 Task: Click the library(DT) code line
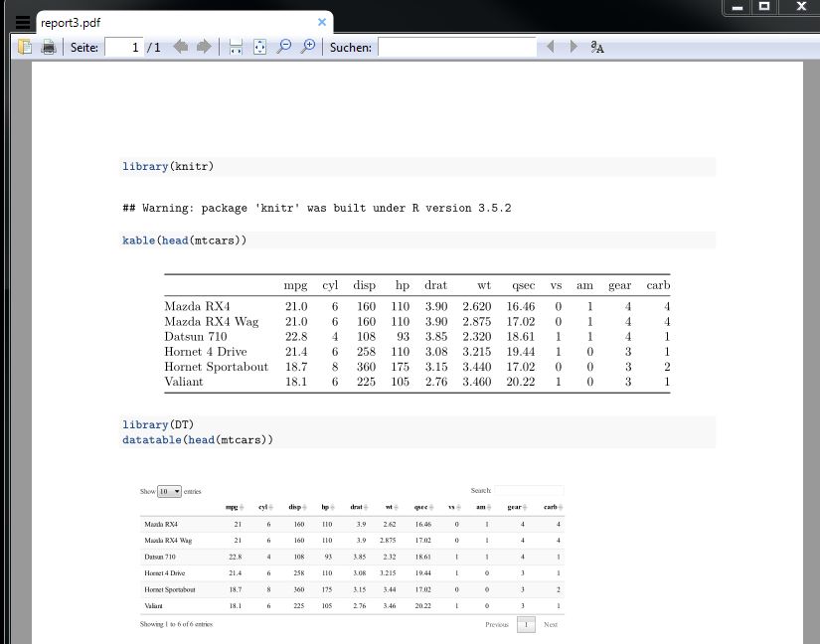[158, 424]
